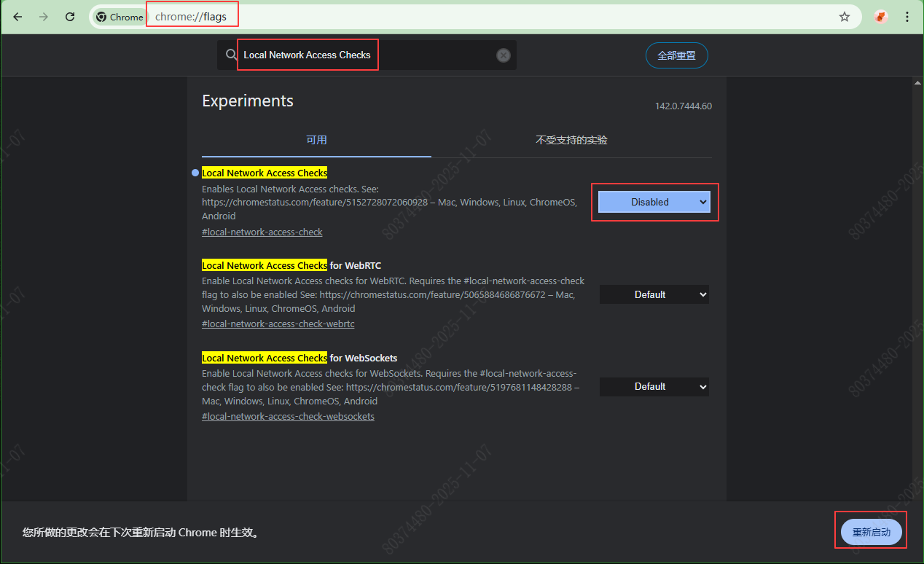Click the browser back arrow

(x=17, y=17)
